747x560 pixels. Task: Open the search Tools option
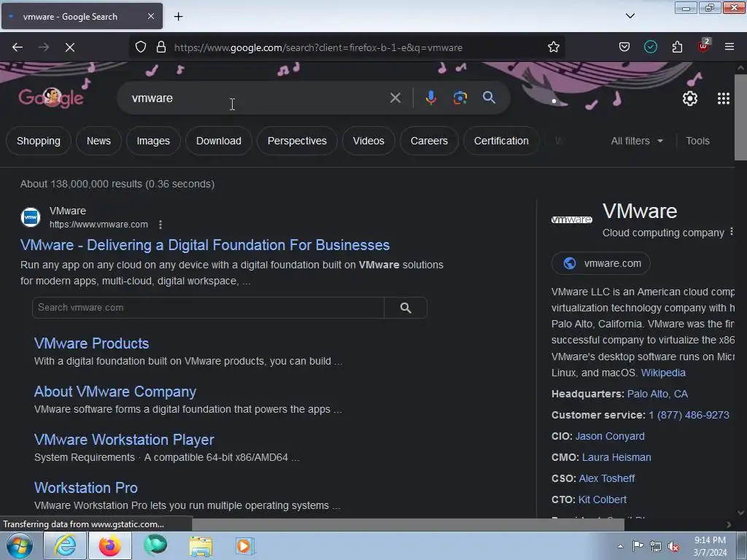tap(697, 141)
